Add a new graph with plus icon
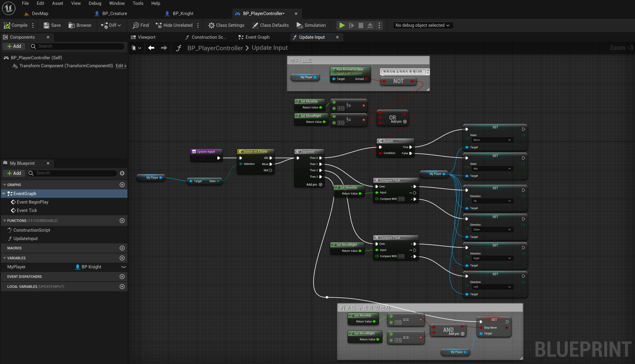The width and height of the screenshot is (635, 364). click(122, 185)
